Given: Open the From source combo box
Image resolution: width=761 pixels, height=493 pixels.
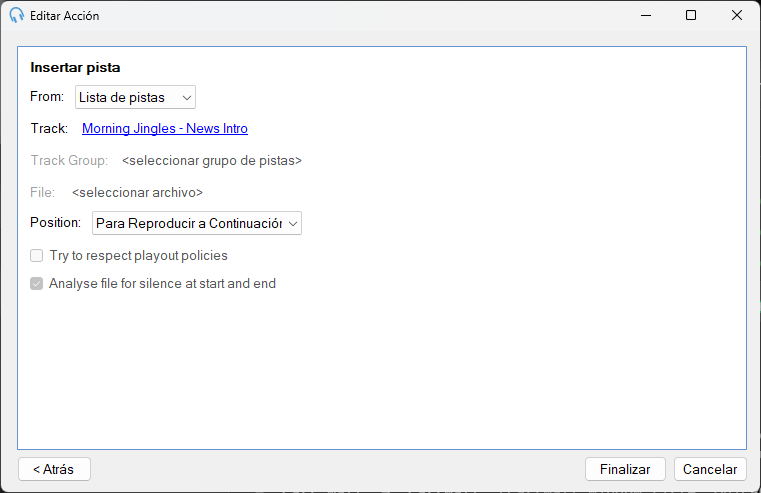Looking at the screenshot, I should coord(135,97).
